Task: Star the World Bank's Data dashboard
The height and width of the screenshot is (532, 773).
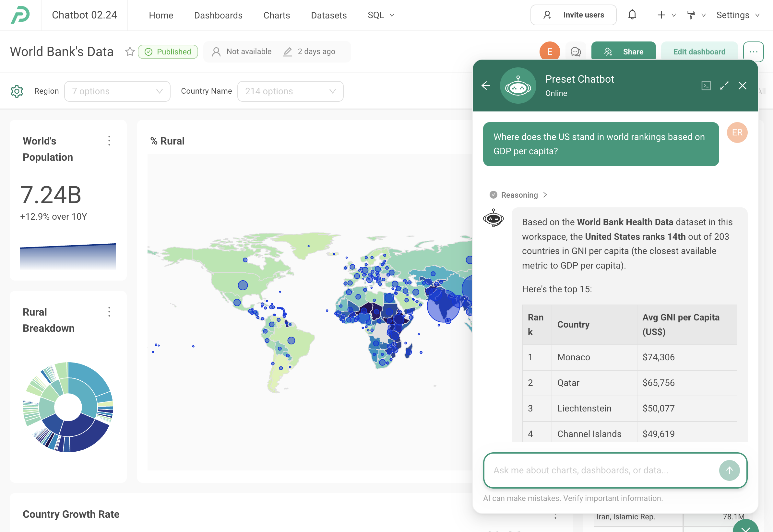Action: (130, 52)
